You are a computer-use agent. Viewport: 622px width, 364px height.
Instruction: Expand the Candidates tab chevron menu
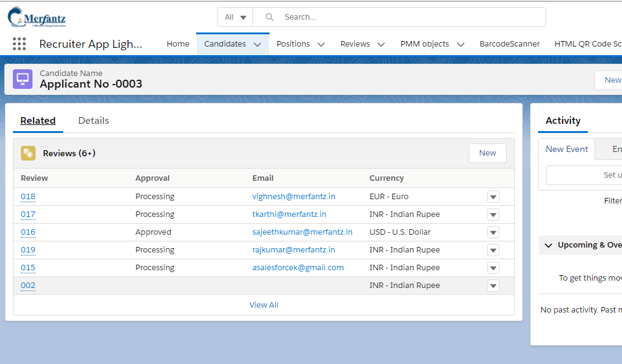(x=257, y=44)
